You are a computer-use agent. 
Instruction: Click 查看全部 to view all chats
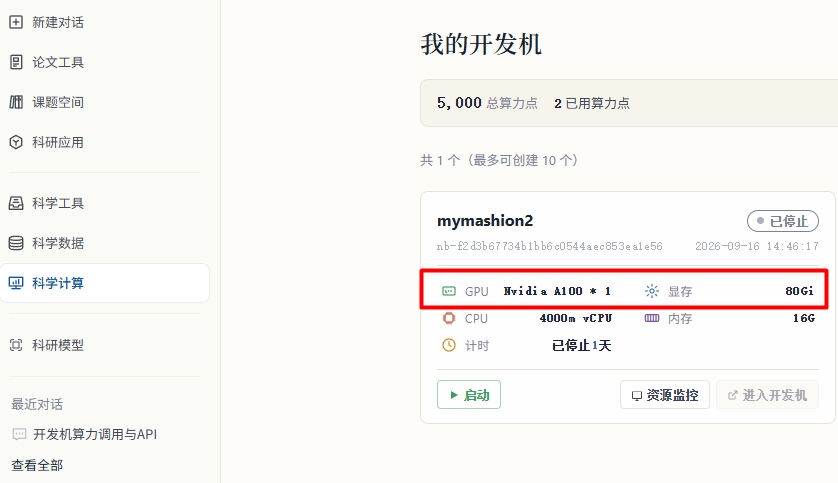click(x=37, y=465)
